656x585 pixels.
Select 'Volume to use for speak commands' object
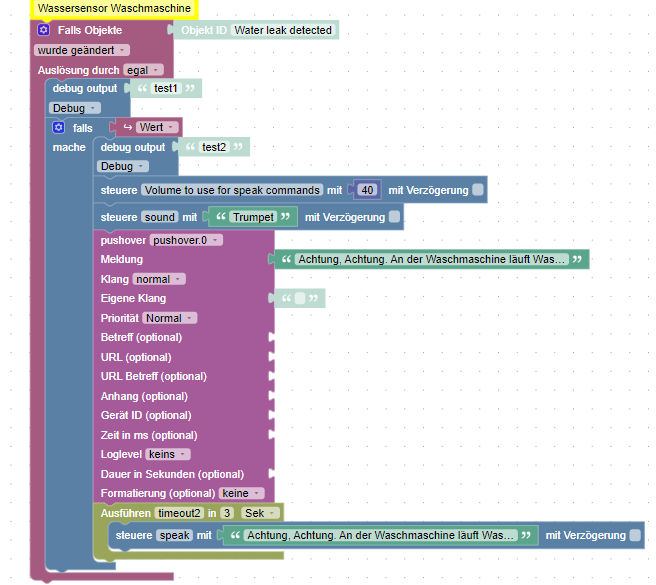pyautogui.click(x=232, y=190)
